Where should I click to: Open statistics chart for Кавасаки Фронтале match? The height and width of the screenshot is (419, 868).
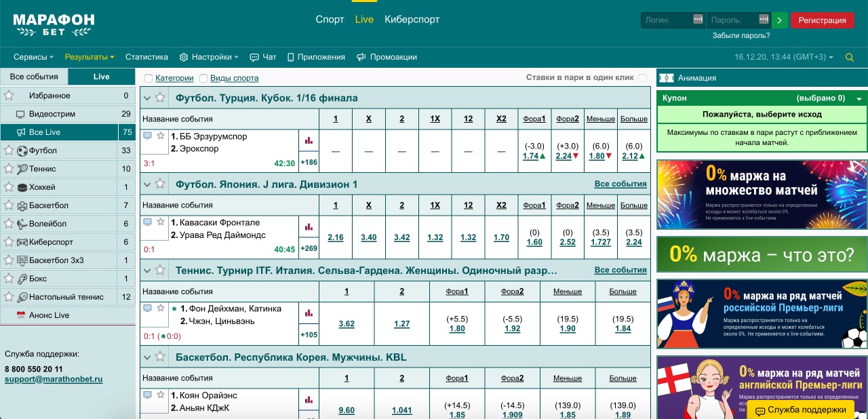pyautogui.click(x=309, y=226)
